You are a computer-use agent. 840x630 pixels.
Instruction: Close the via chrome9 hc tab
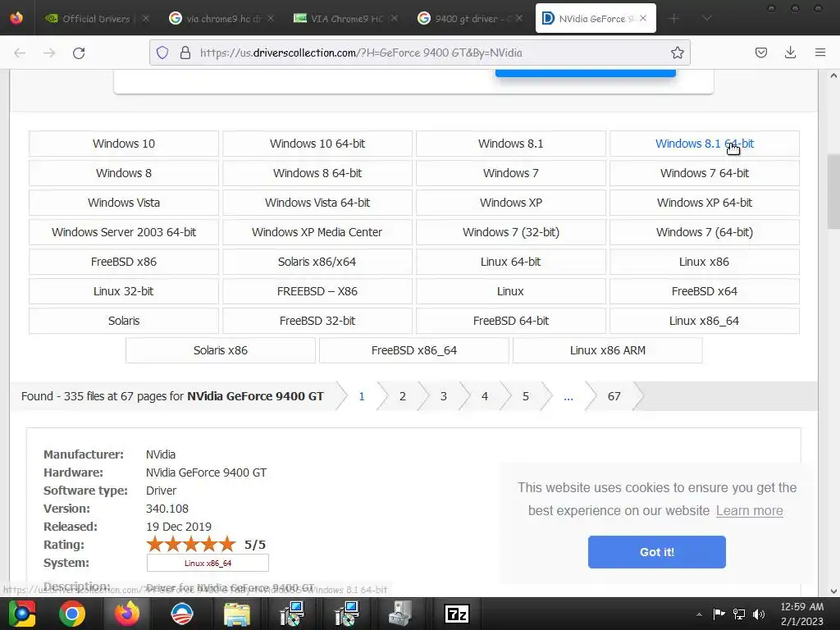pos(271,18)
